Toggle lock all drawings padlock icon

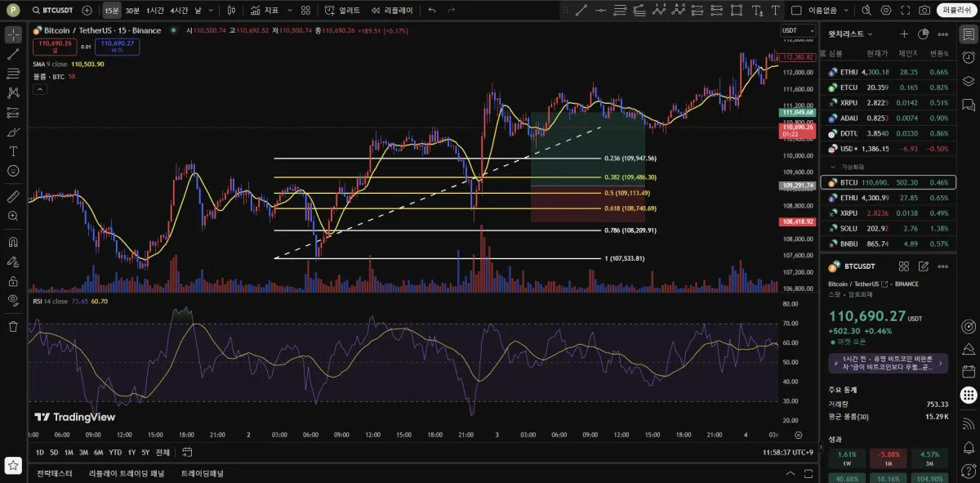click(13, 280)
